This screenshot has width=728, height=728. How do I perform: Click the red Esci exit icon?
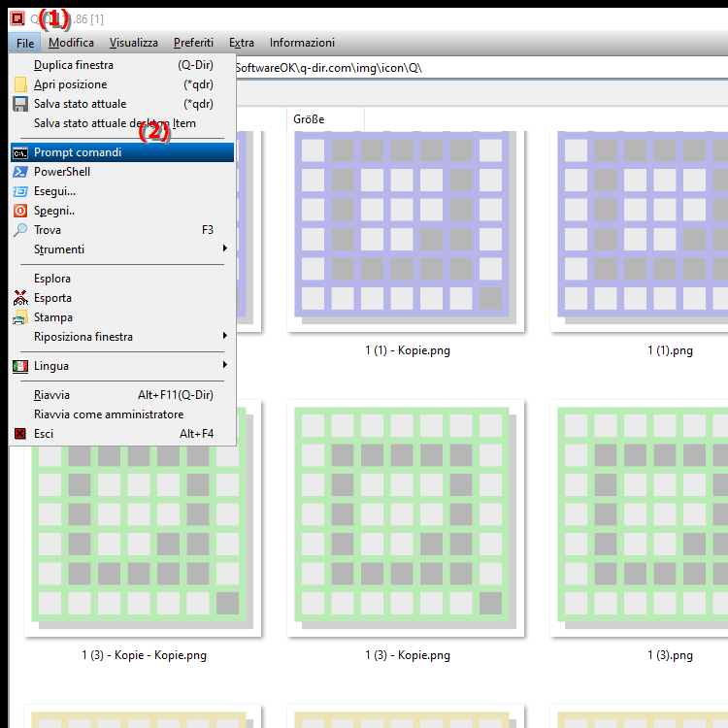click(x=19, y=434)
